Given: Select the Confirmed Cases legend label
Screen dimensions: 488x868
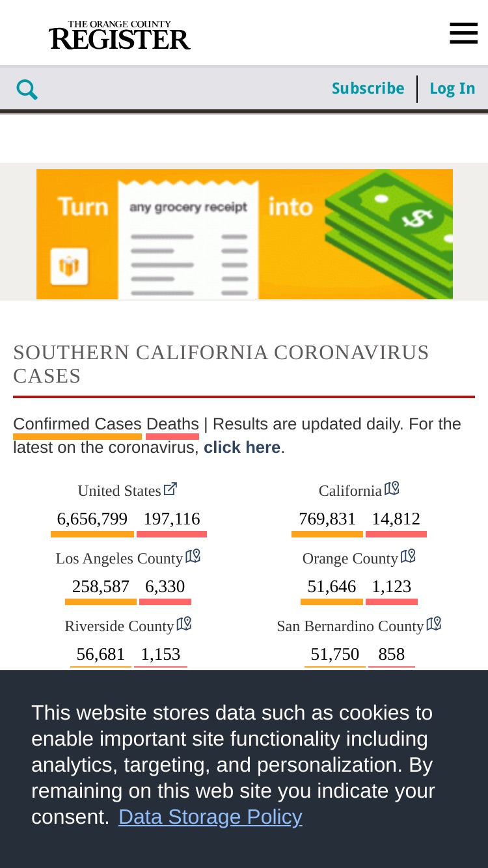Looking at the screenshot, I should click(77, 424).
